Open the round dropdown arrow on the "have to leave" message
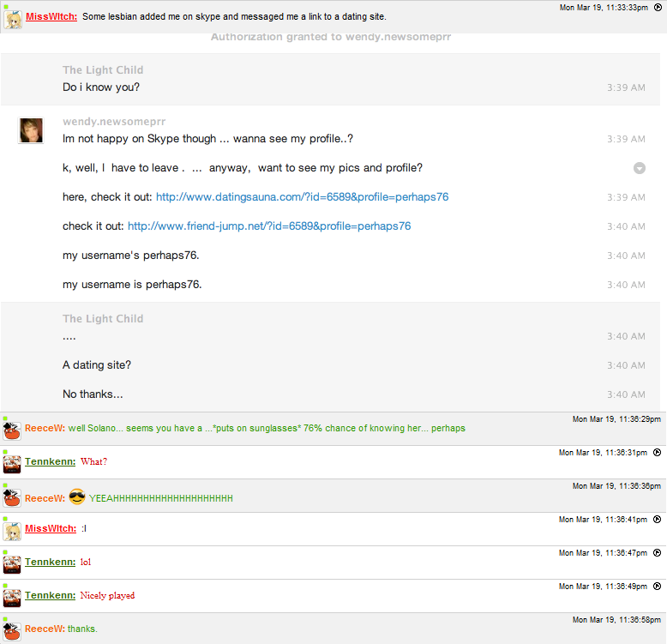 click(640, 168)
